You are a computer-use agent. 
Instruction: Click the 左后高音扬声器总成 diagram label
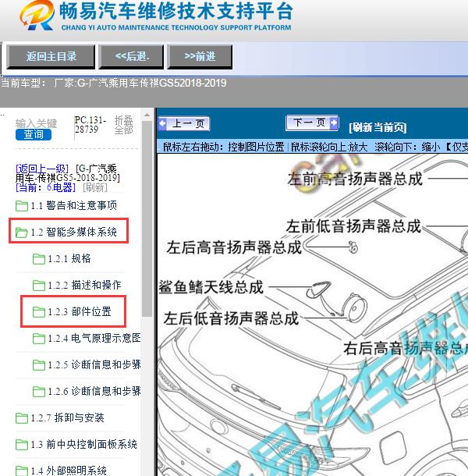coord(234,247)
